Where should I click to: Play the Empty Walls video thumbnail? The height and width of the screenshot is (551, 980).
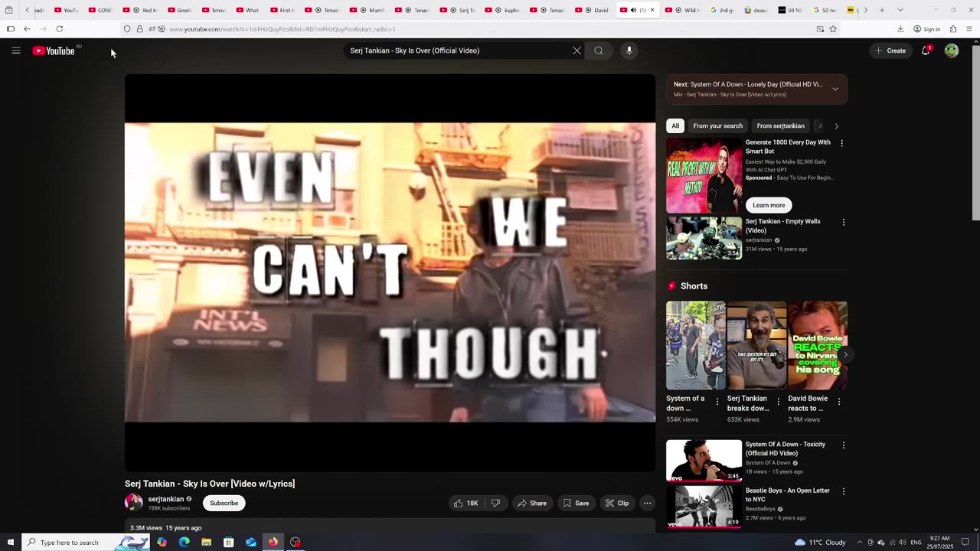(x=704, y=238)
